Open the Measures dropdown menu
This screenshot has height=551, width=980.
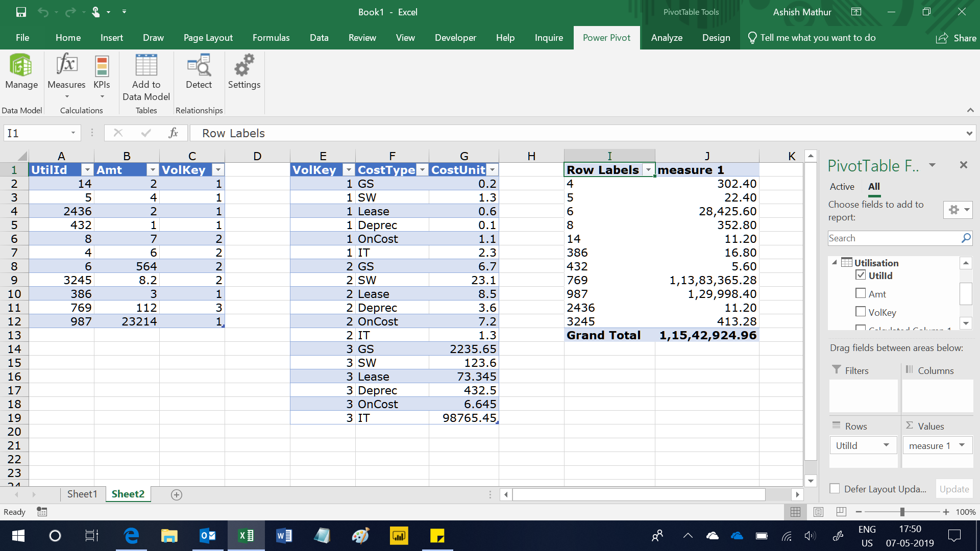click(66, 77)
